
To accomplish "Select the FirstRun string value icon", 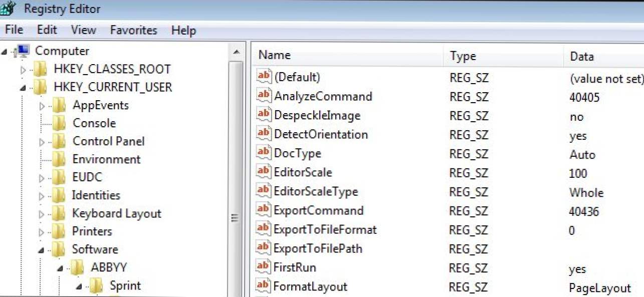I will pyautogui.click(x=264, y=267).
